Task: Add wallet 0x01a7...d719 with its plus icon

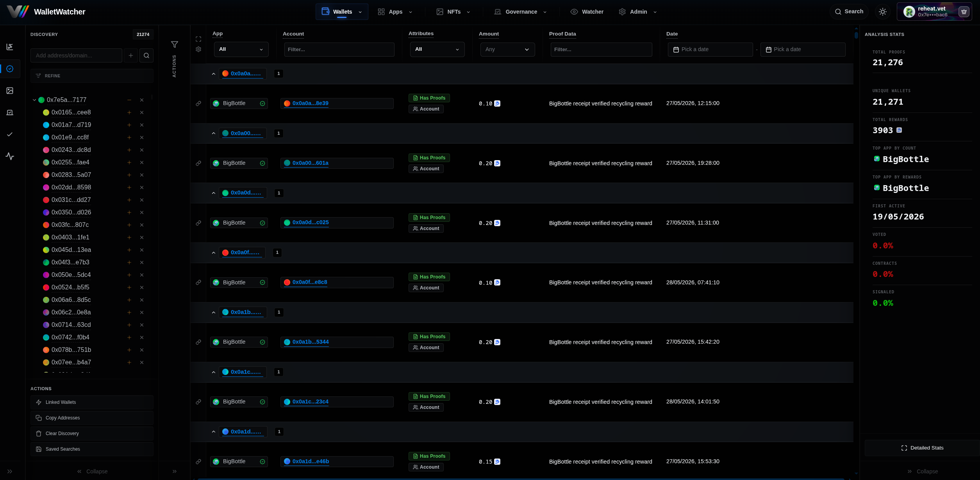Action: (x=129, y=125)
